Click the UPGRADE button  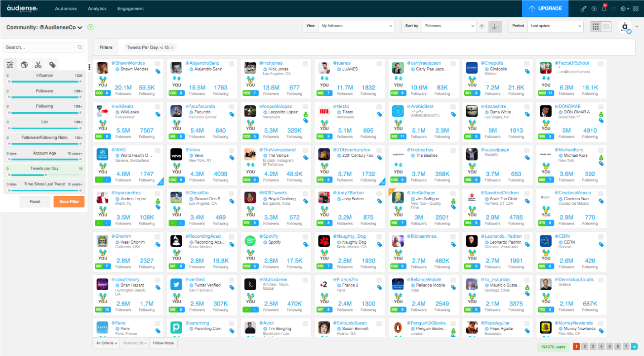(545, 8)
